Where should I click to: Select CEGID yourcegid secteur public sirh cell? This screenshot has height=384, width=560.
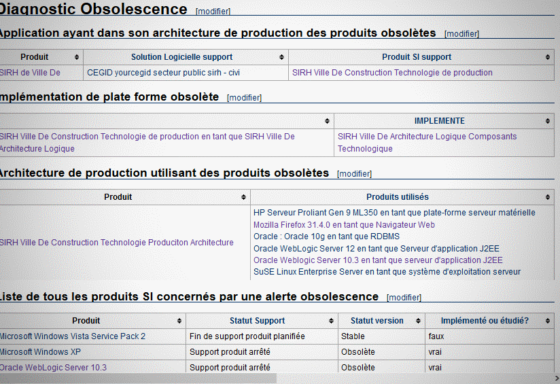186,73
